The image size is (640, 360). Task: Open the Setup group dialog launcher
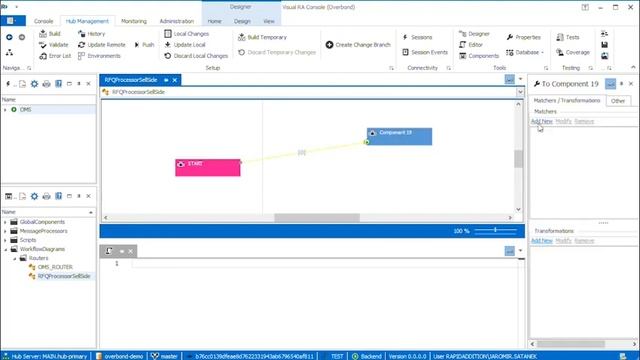391,68
